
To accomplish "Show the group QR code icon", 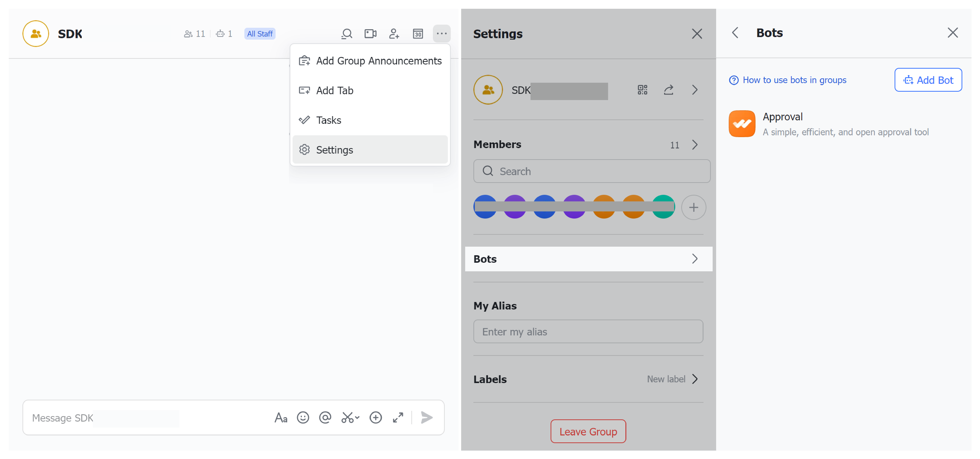I will [x=642, y=90].
